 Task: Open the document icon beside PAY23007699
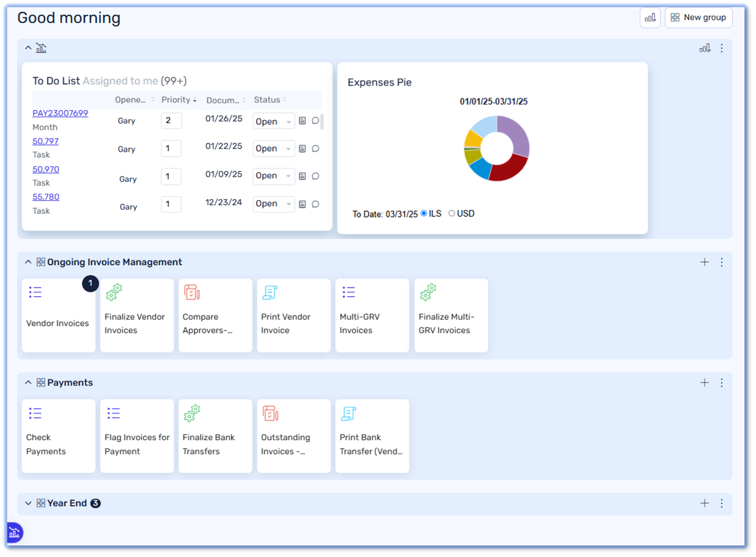302,121
